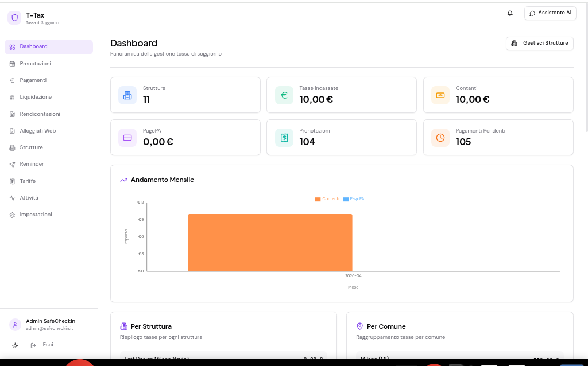Viewport: 588px width, 366px height.
Task: Click admin@safecheckin.it email text
Action: point(49,329)
